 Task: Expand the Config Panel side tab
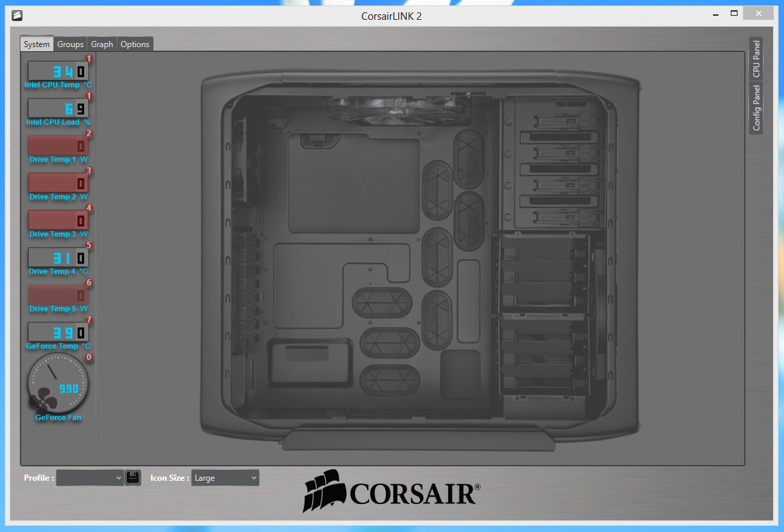[x=756, y=107]
